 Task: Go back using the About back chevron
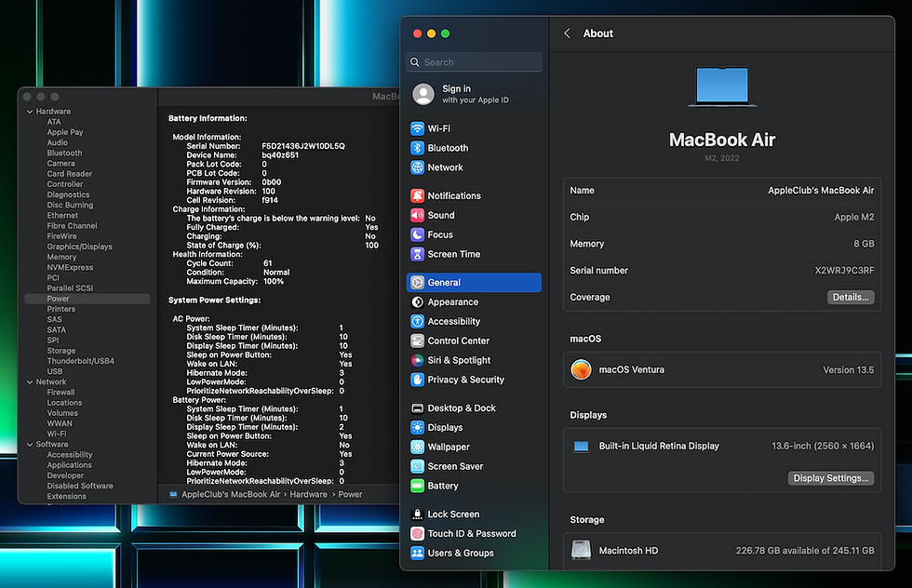pyautogui.click(x=567, y=33)
